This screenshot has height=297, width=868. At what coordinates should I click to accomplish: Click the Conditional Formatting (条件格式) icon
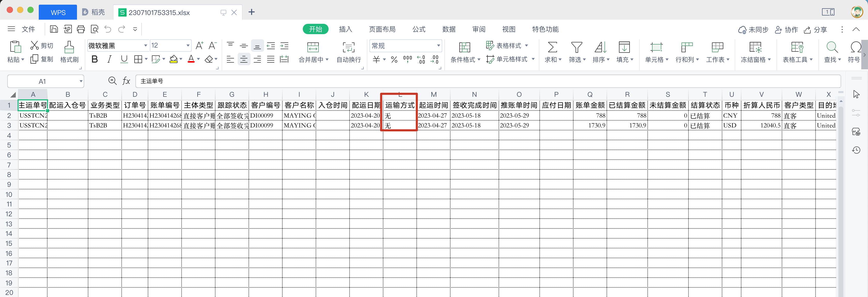point(464,48)
